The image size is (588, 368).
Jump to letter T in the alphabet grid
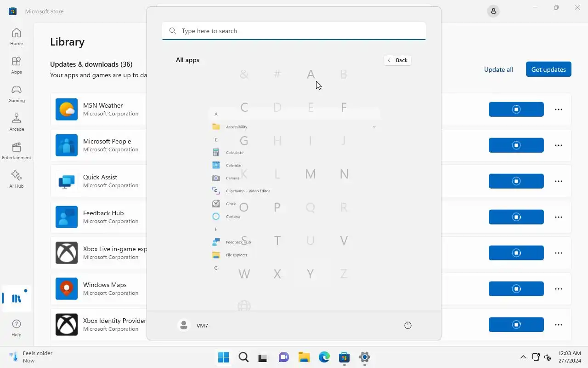[277, 241]
